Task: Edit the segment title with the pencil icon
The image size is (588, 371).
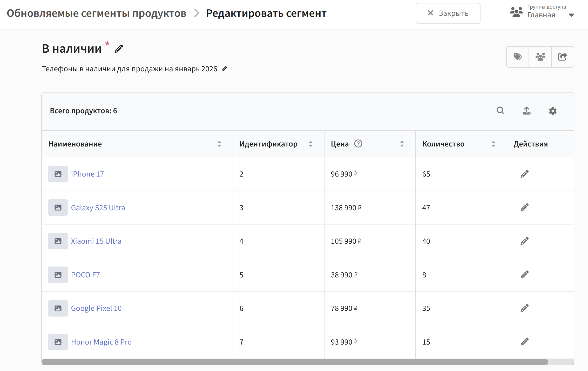Action: 119,49
